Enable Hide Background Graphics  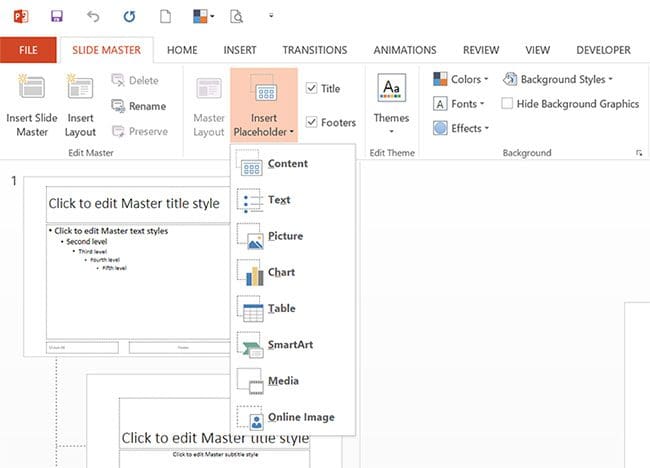point(507,103)
